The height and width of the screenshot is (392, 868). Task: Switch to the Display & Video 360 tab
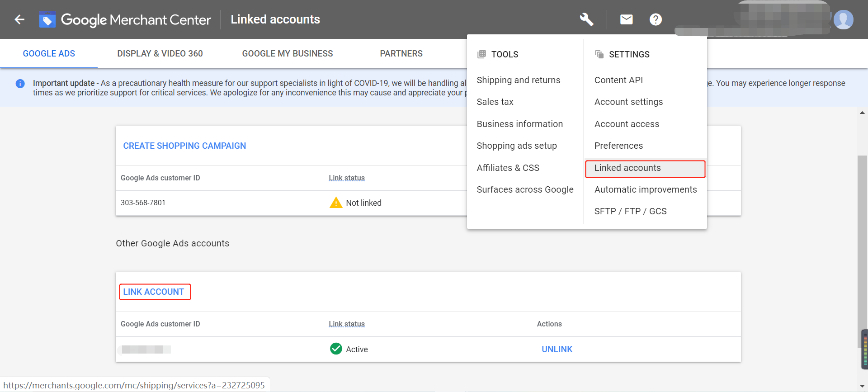[160, 53]
